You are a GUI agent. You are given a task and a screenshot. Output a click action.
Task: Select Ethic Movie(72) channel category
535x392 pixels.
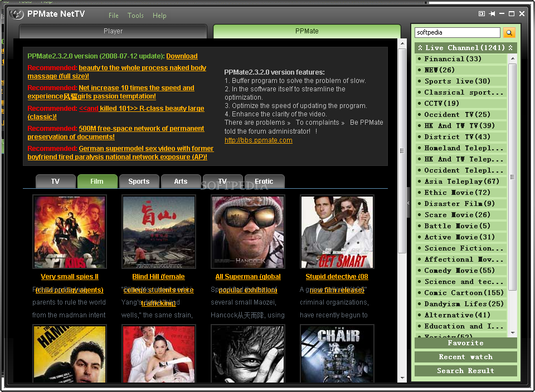[x=461, y=193]
